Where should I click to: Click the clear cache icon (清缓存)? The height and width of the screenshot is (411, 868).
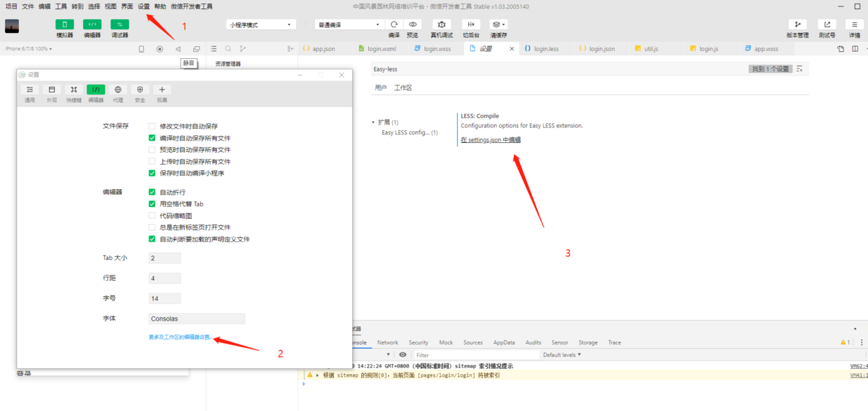[498, 25]
